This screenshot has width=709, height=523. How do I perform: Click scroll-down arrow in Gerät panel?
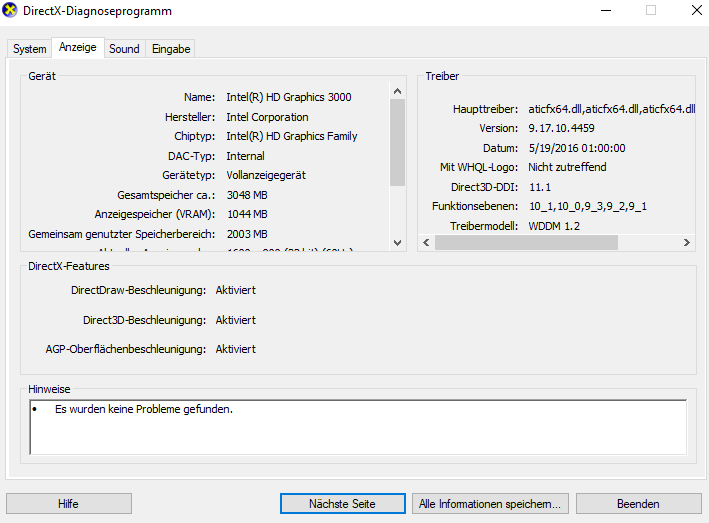click(397, 243)
